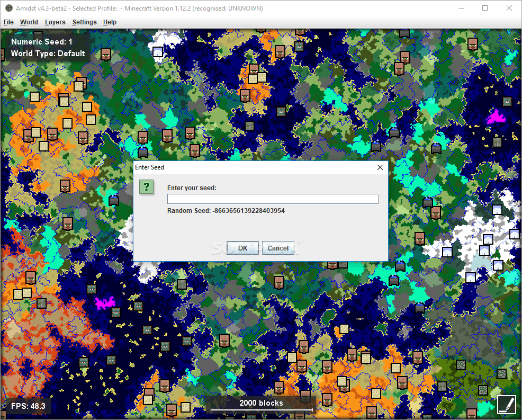Click the pen icon at map's bottom-right corner
This screenshot has height=420, width=522.
506,404
